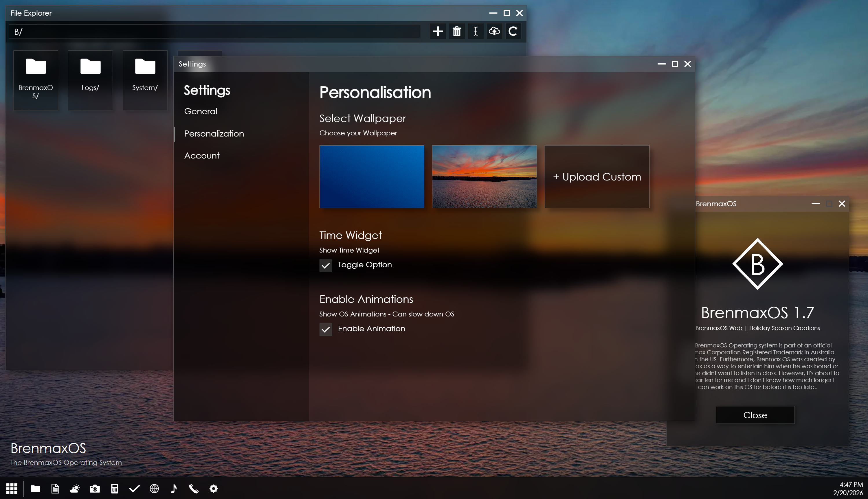Choose the sunset lake wallpaper thumbnail

click(484, 176)
